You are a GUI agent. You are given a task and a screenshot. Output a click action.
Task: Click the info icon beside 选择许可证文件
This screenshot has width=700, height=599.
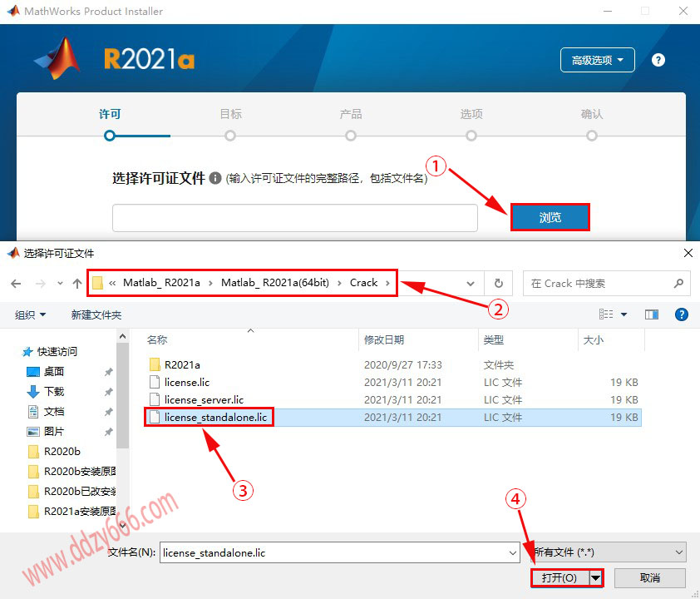(x=215, y=178)
